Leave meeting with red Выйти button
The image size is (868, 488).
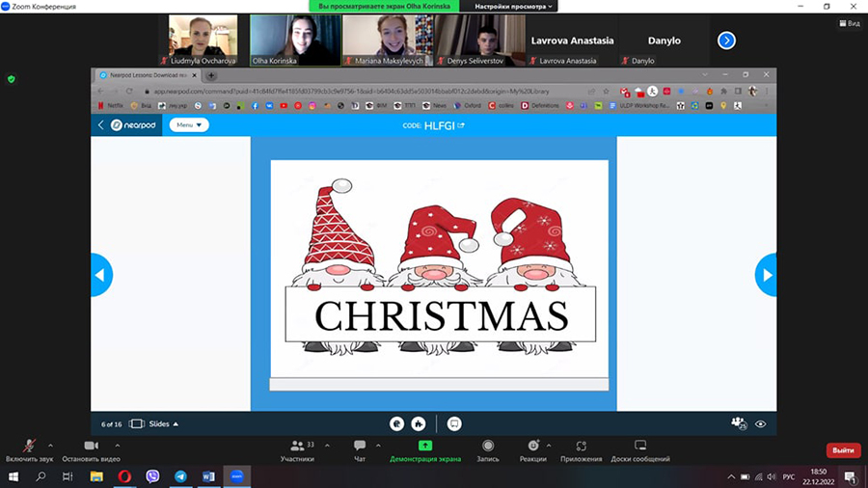point(843,450)
